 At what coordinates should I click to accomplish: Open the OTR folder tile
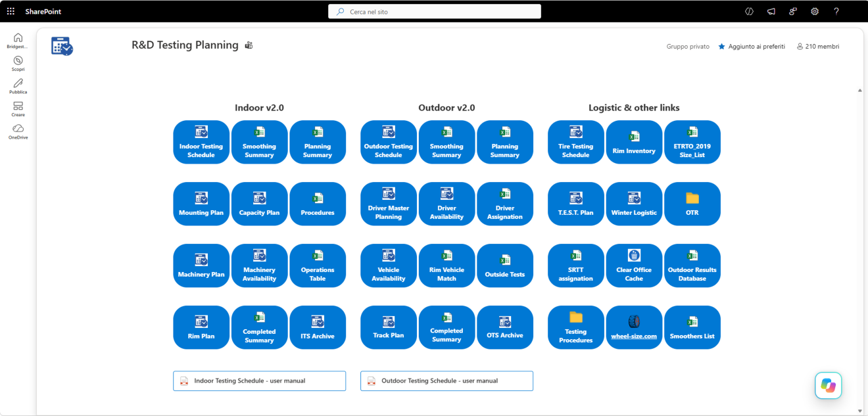coord(692,204)
